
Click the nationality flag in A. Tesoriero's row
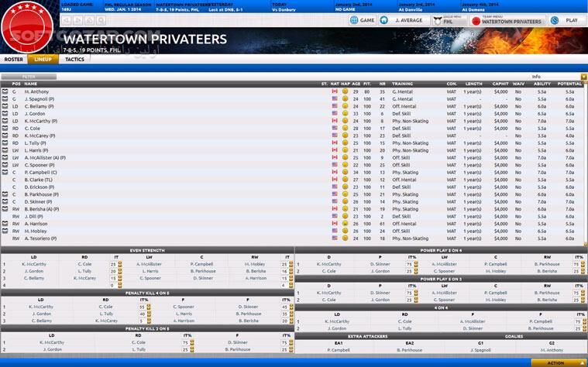335,238
